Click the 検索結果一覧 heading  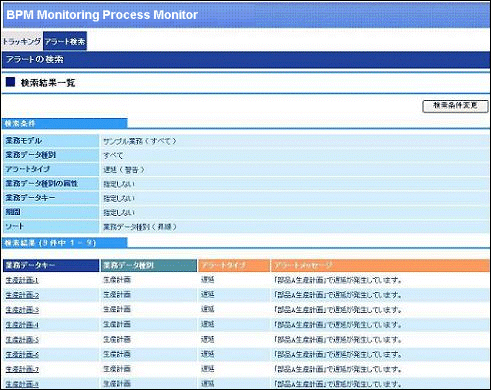(x=48, y=83)
